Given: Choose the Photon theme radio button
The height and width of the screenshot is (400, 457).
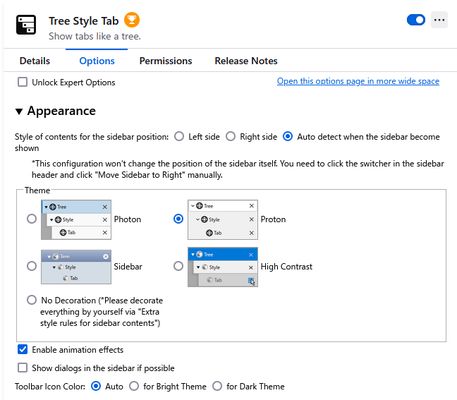Looking at the screenshot, I should point(32,219).
